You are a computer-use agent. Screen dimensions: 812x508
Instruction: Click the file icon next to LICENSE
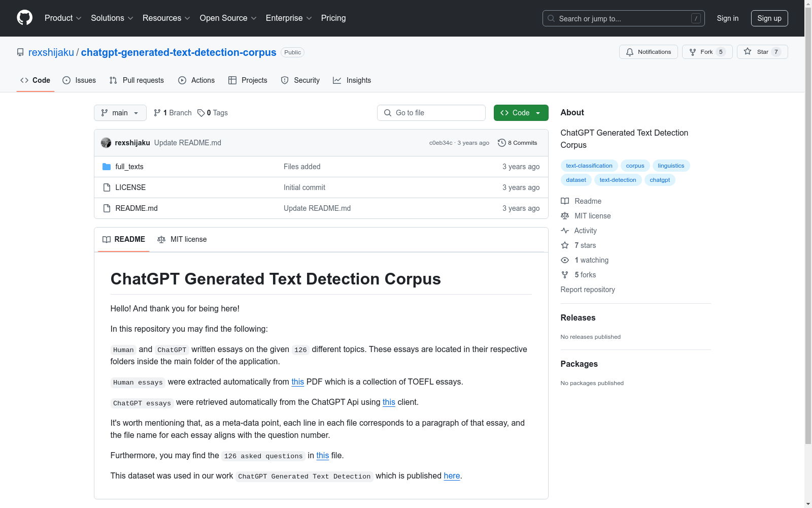pos(107,187)
